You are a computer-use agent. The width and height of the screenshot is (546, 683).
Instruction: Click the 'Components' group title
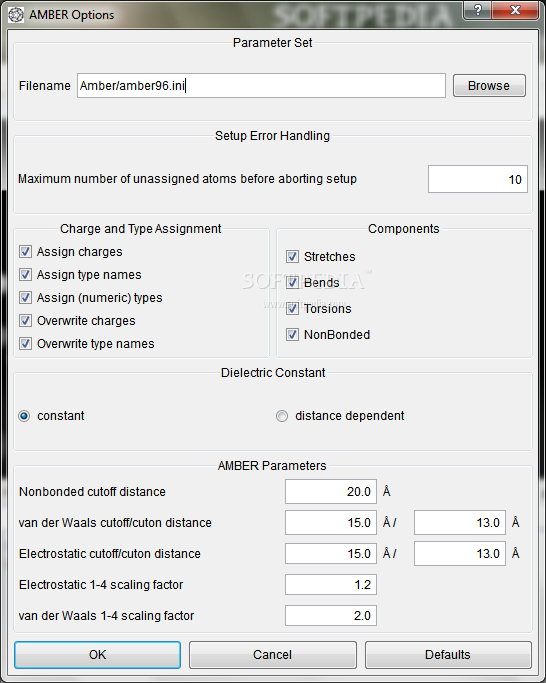[404, 229]
